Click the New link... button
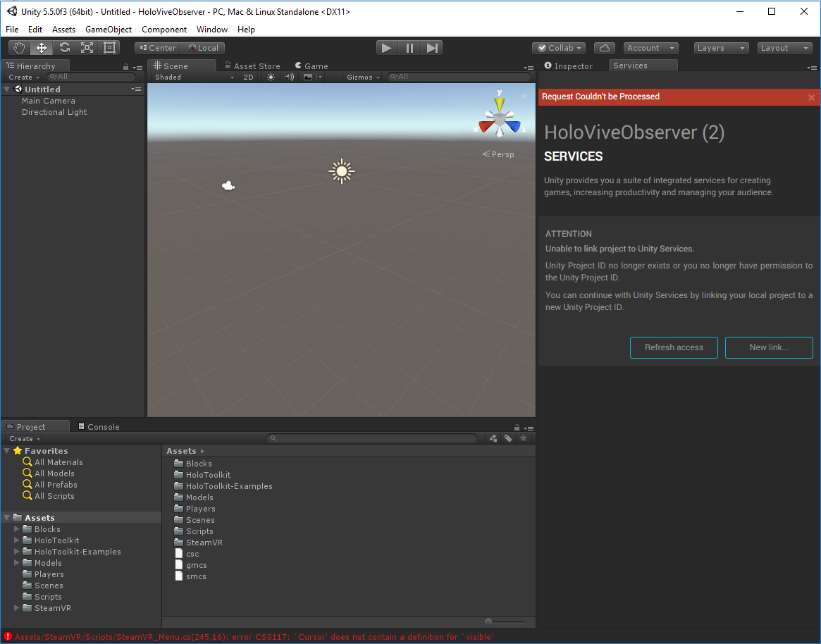The height and width of the screenshot is (644, 821). point(769,347)
